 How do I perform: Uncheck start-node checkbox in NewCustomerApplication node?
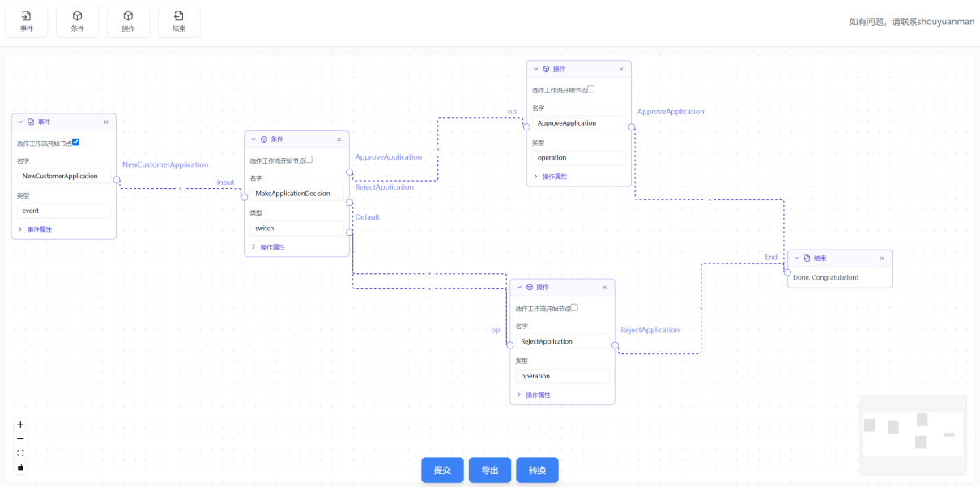[x=75, y=142]
